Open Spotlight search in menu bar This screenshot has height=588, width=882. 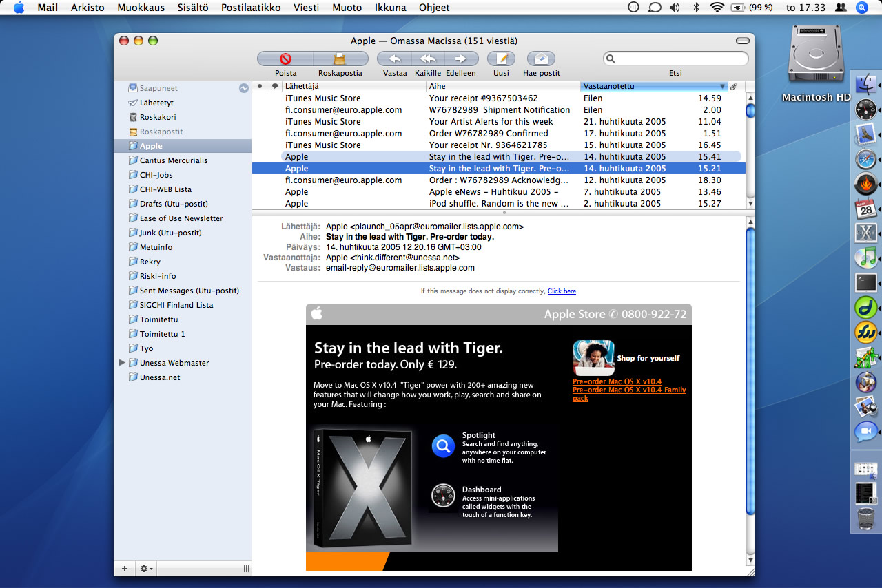click(x=861, y=8)
